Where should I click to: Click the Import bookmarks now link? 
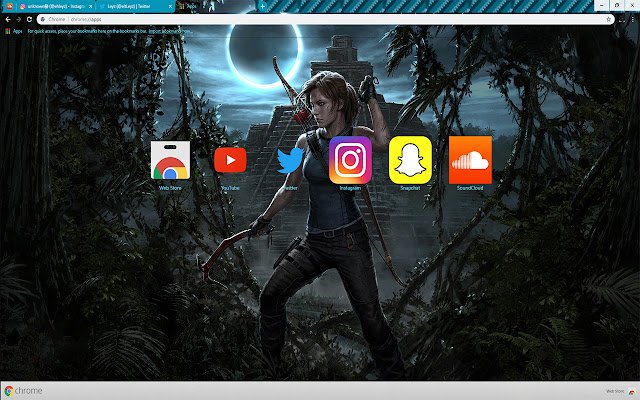[x=169, y=31]
